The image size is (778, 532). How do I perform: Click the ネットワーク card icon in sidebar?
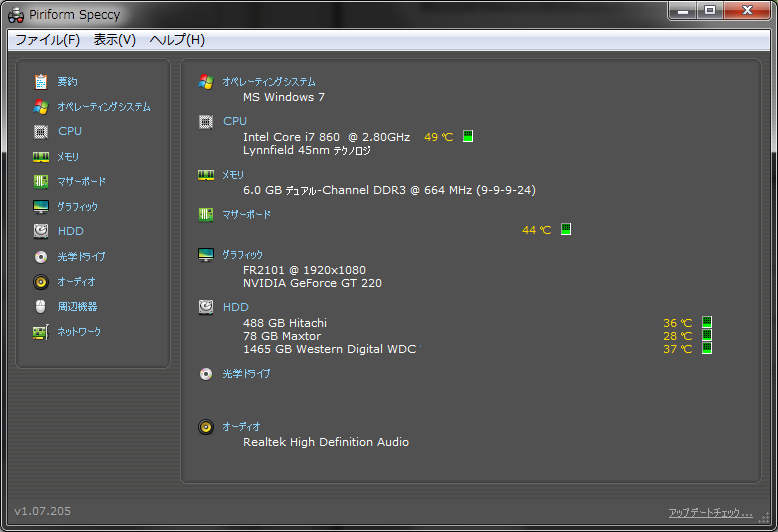(41, 332)
